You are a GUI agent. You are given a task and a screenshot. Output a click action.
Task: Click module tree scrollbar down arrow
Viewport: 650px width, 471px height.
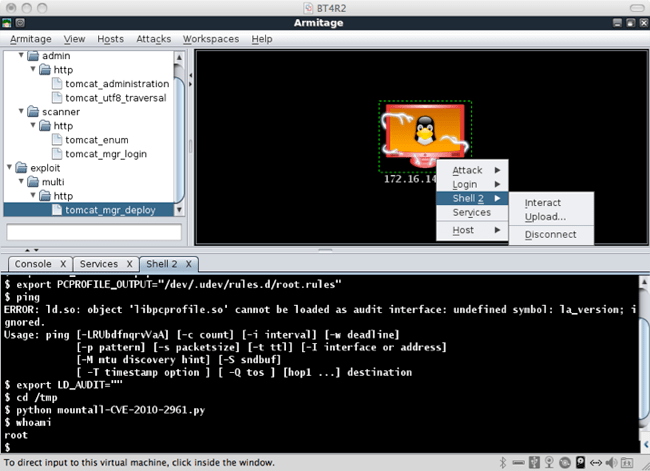tap(179, 210)
